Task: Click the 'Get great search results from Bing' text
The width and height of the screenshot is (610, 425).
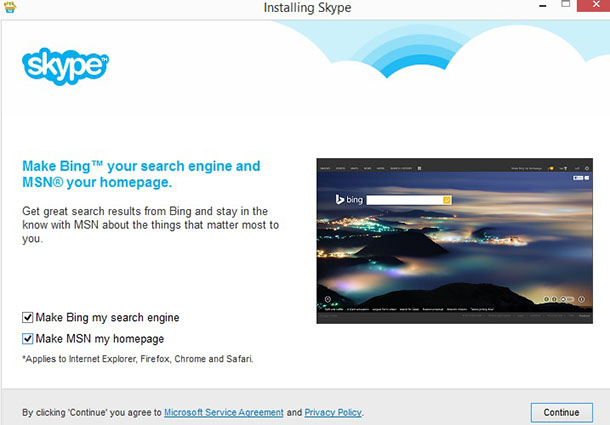Action: pyautogui.click(x=151, y=225)
